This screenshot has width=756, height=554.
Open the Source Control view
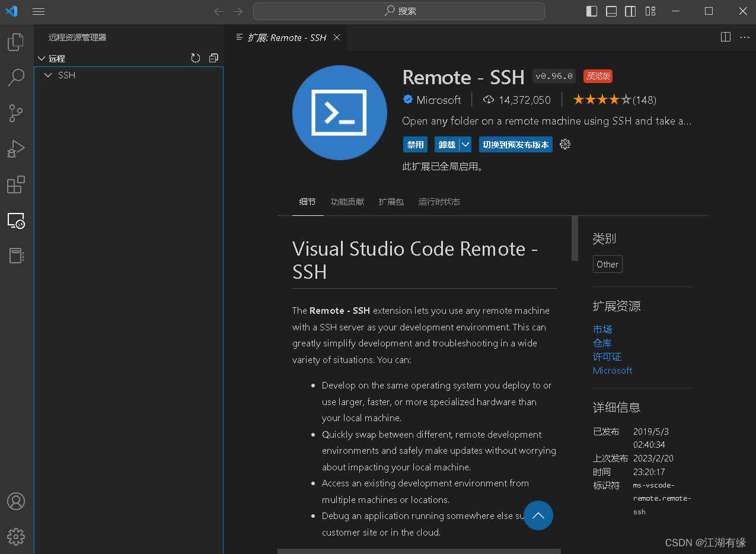[16, 113]
